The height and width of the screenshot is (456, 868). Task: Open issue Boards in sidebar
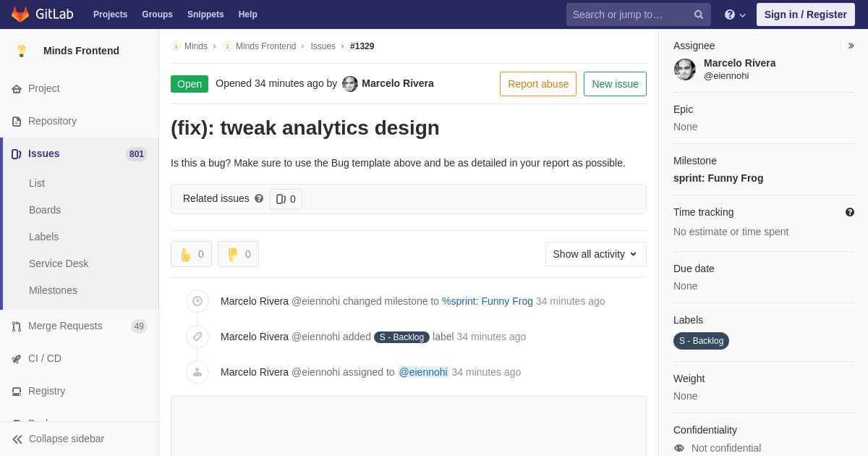[x=45, y=210]
